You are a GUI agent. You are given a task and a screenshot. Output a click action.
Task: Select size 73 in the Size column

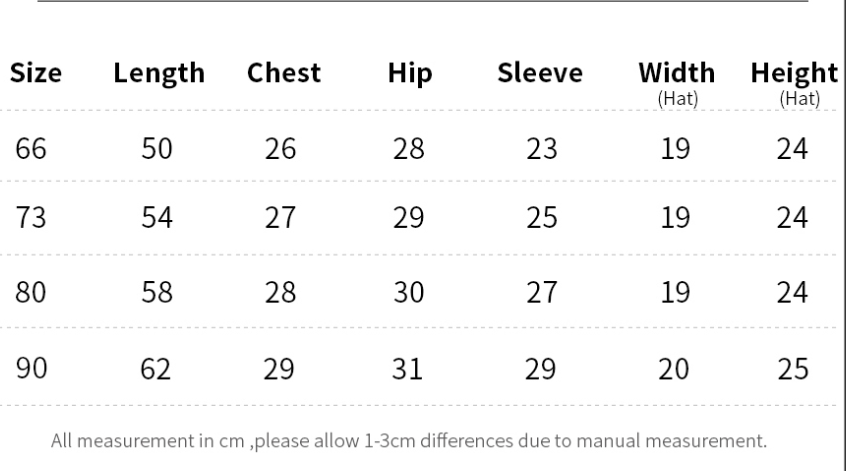click(31, 221)
